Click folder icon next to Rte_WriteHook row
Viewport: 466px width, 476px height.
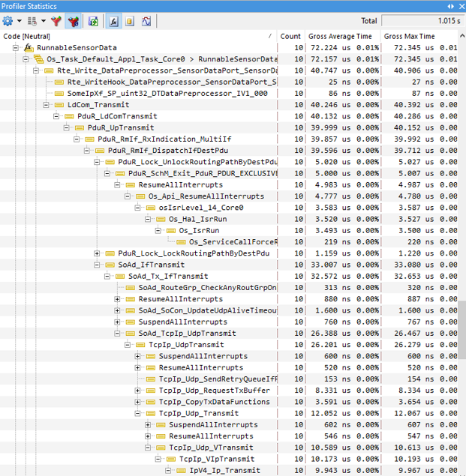pyautogui.click(x=59, y=82)
